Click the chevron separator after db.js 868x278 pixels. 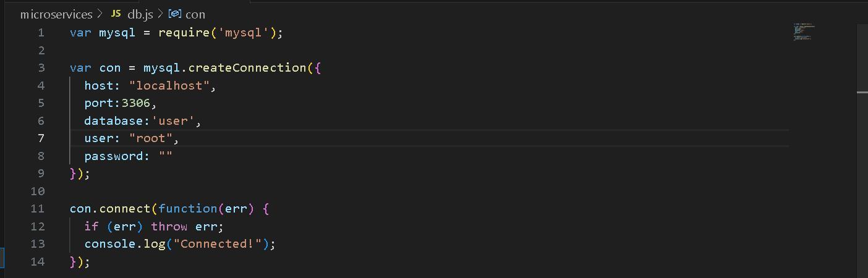[160, 14]
